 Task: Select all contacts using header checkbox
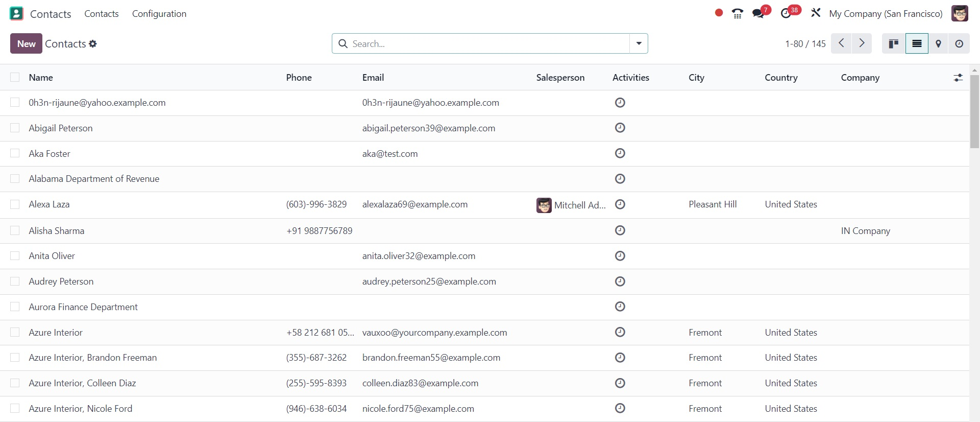point(15,77)
